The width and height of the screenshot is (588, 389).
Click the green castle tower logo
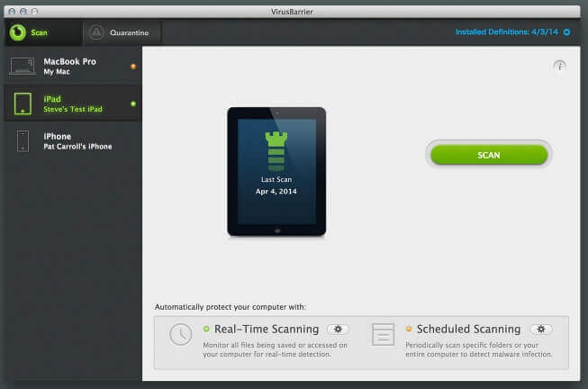pyautogui.click(x=276, y=151)
